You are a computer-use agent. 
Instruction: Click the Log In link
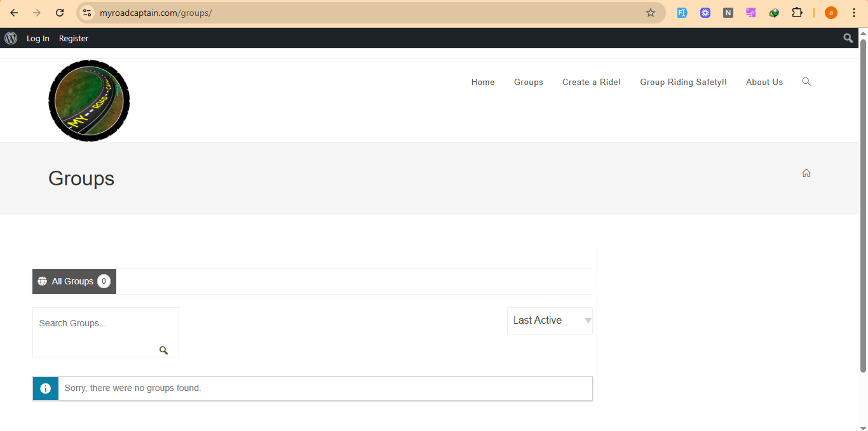click(x=37, y=39)
